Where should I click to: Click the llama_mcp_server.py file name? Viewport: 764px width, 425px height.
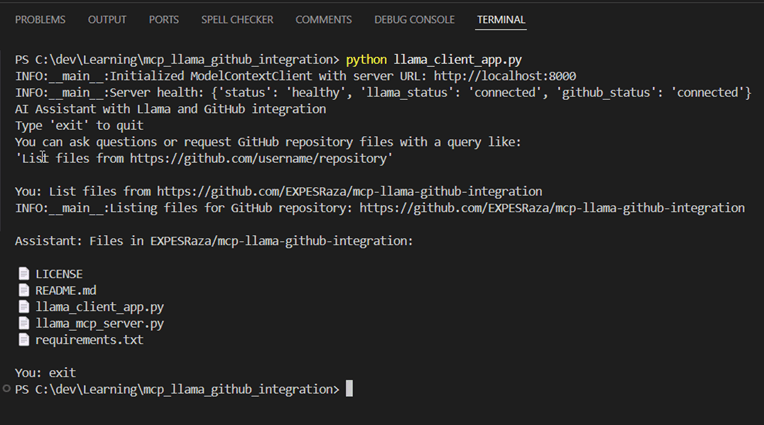point(99,324)
